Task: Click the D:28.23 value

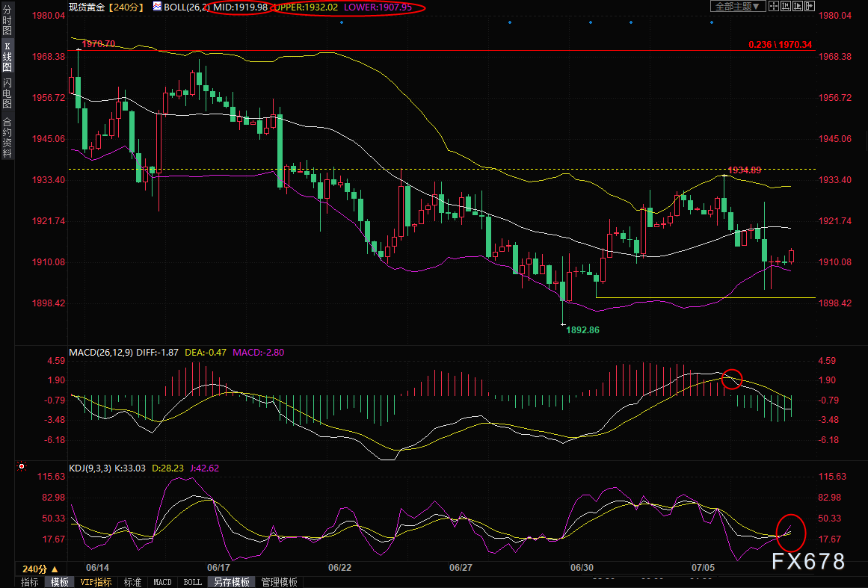Action: 167,468
